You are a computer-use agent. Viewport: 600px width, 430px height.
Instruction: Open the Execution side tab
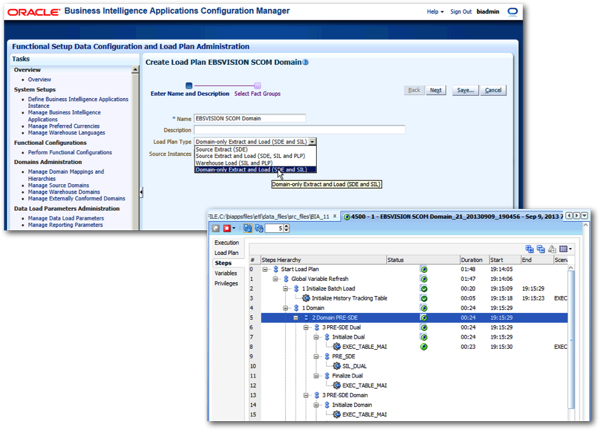pyautogui.click(x=227, y=243)
